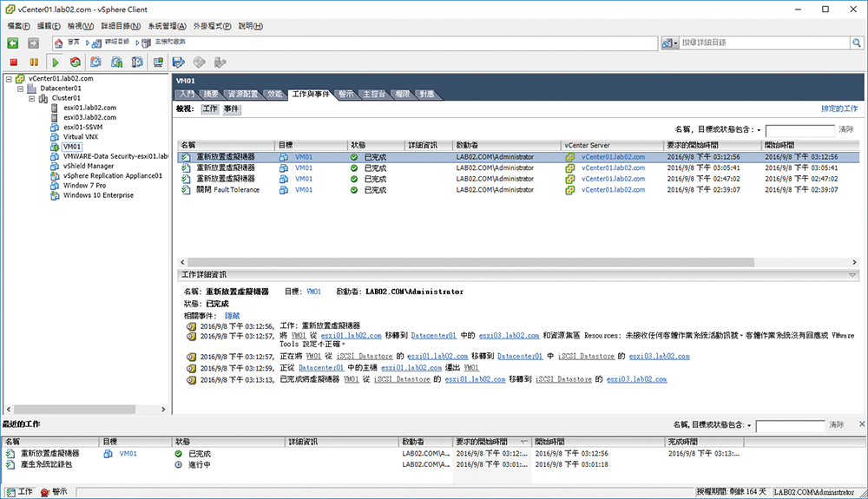The height and width of the screenshot is (499, 868).
Task: Open the 外掛程式(P) menu
Action: point(212,26)
